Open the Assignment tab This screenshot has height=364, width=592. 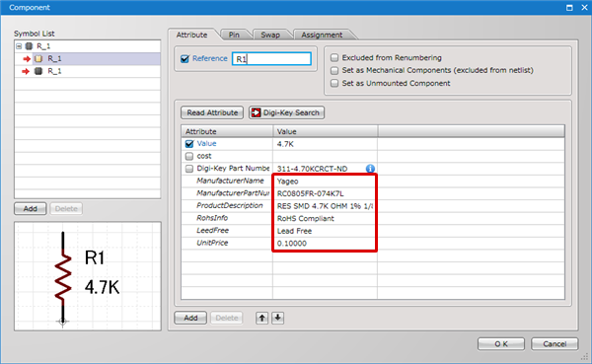[x=322, y=35]
